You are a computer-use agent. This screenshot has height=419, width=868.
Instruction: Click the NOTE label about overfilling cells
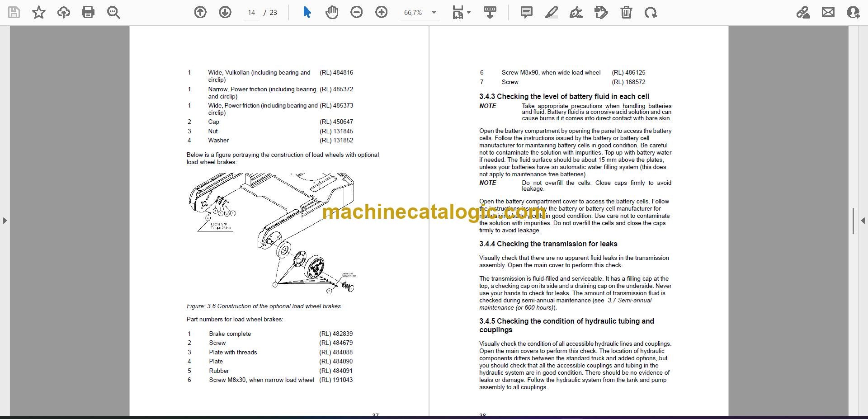coord(488,183)
